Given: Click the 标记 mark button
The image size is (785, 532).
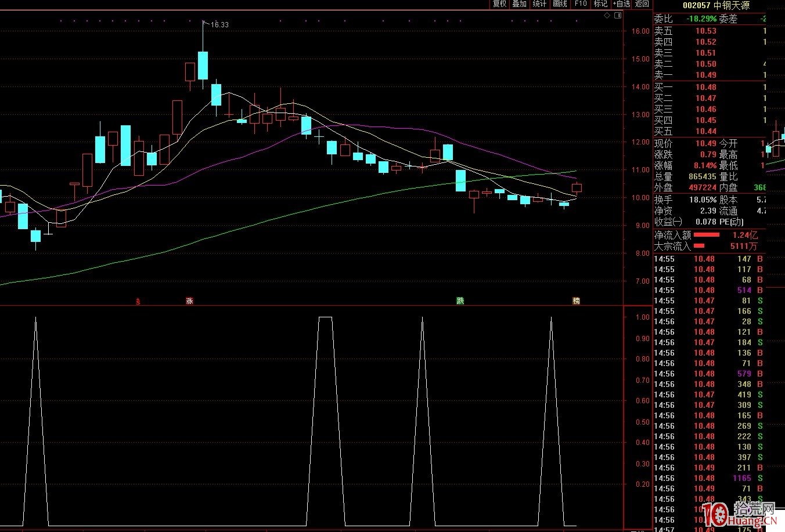Looking at the screenshot, I should click(x=600, y=4).
